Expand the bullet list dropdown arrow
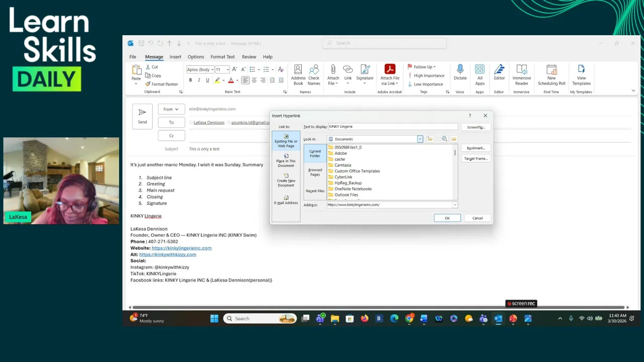This screenshot has height=362, width=644. (x=259, y=69)
